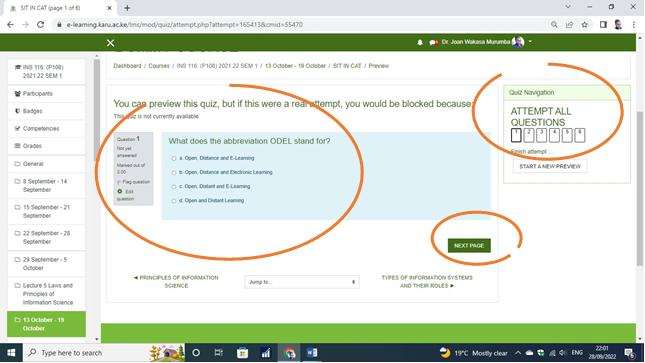Reload the page in the browser

click(40, 25)
